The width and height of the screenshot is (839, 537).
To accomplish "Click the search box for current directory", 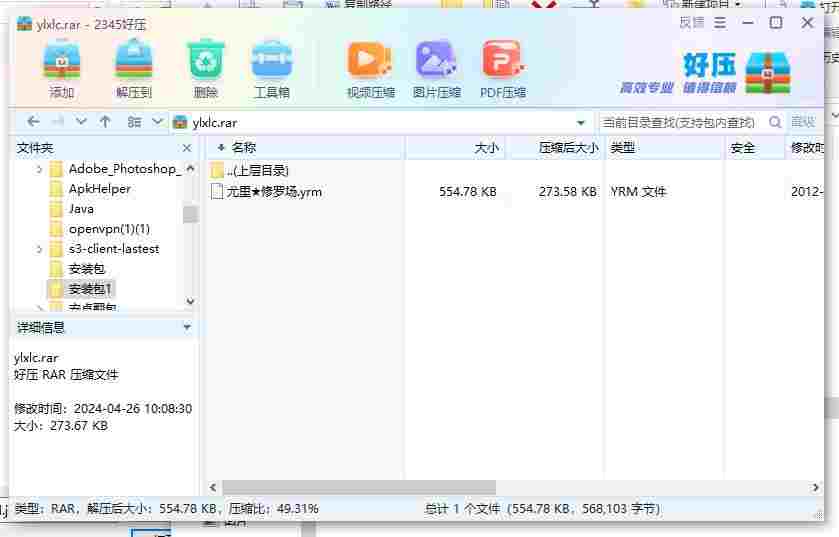I will click(x=679, y=122).
